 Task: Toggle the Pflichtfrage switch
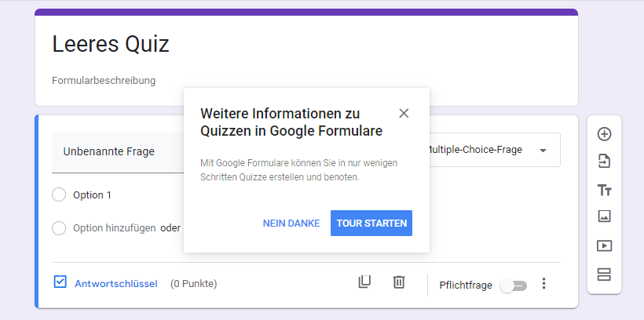coord(514,285)
